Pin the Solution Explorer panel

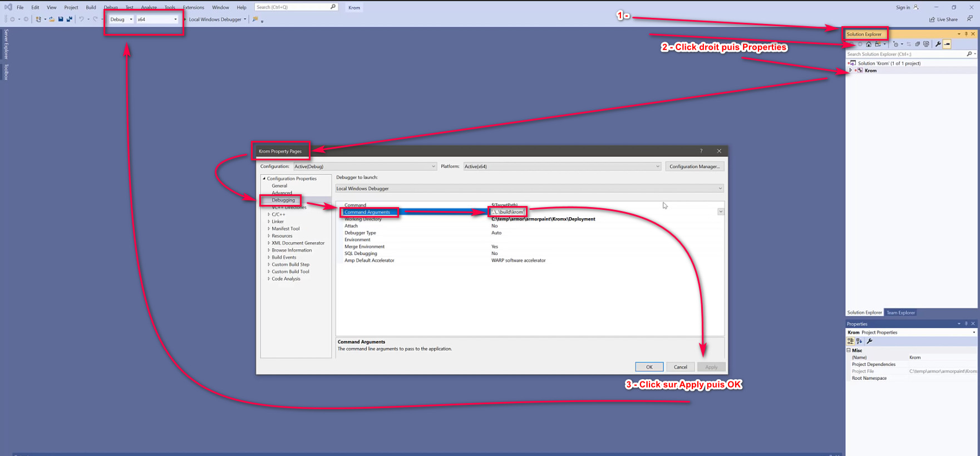[966, 34]
